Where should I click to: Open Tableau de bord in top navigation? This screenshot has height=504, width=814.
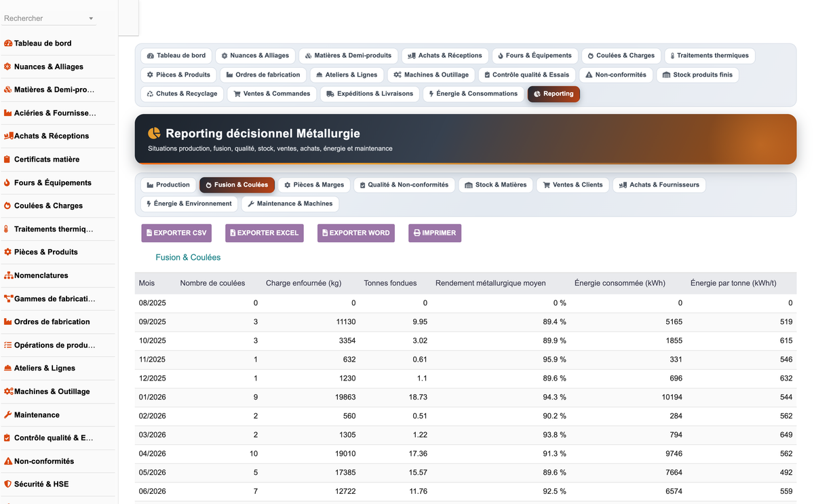(x=176, y=56)
